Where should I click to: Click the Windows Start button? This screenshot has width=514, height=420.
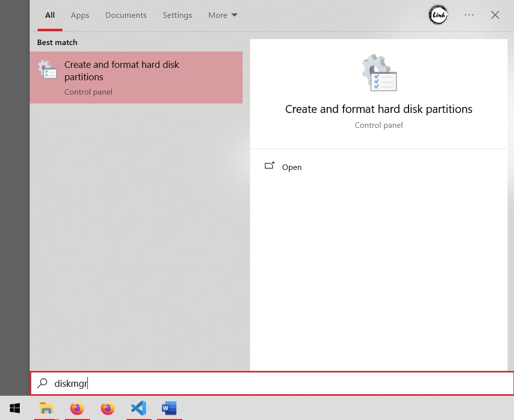click(14, 408)
